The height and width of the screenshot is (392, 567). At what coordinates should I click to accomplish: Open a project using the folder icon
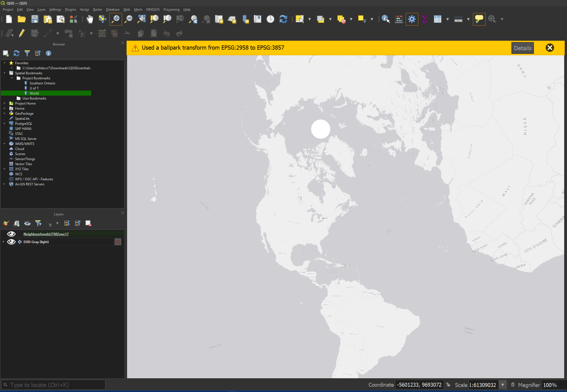tap(22, 19)
